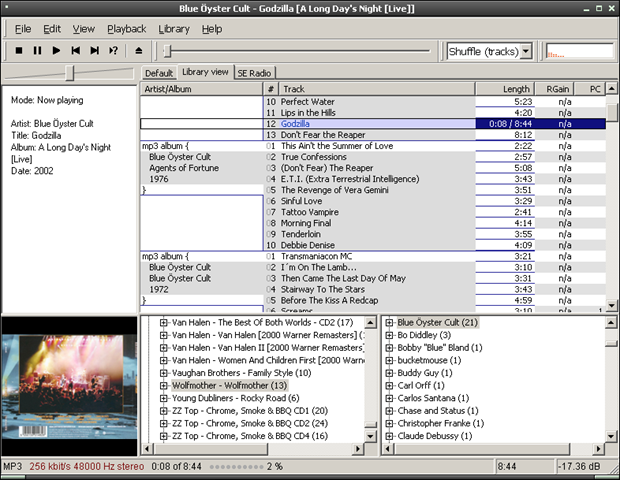
Task: Open the View menu
Action: [83, 29]
